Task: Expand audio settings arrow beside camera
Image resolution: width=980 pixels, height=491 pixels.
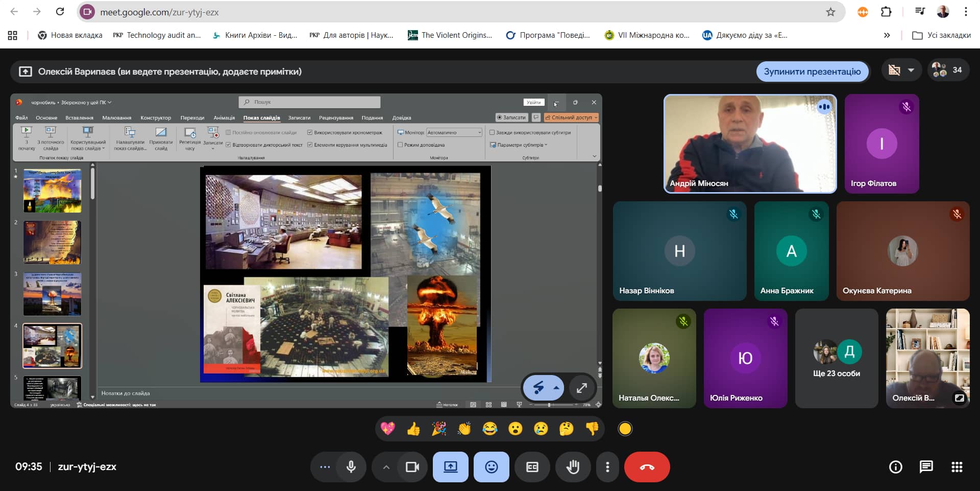Action: (x=386, y=467)
